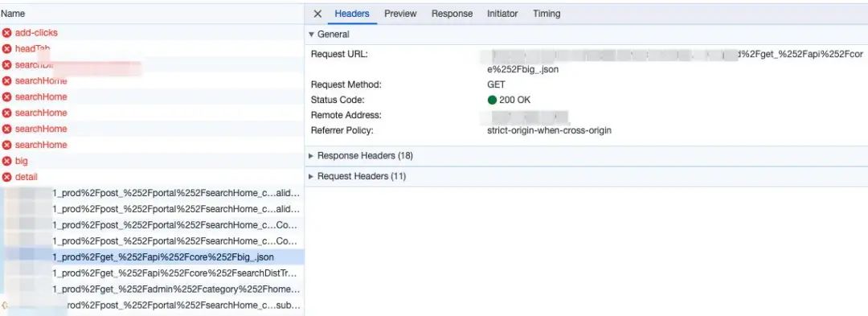Click the Name column header

pyautogui.click(x=13, y=14)
